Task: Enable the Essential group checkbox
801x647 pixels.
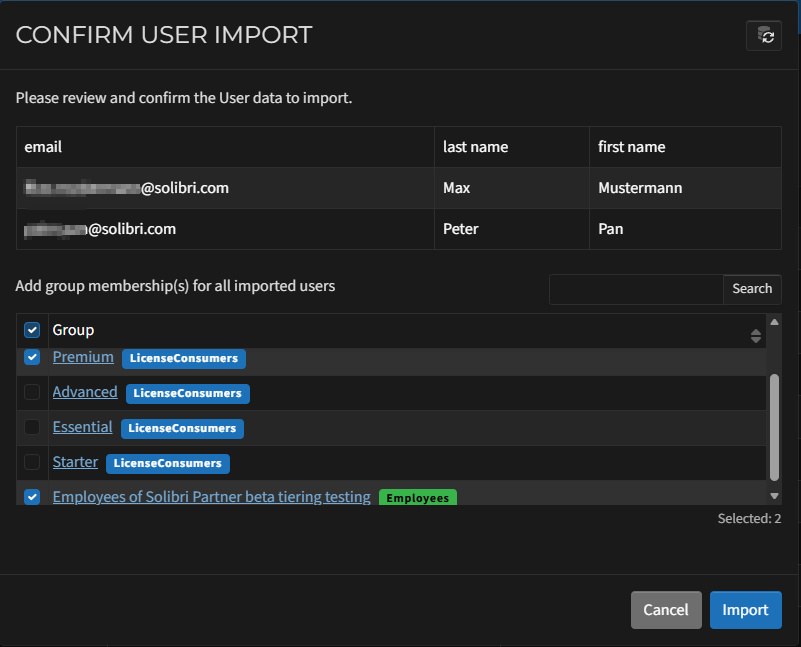Action: coord(32,427)
